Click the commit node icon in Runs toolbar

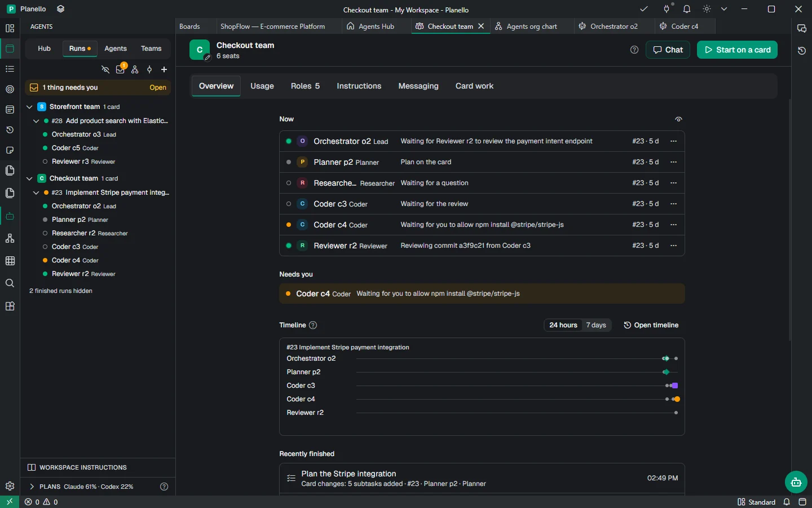[x=149, y=69]
